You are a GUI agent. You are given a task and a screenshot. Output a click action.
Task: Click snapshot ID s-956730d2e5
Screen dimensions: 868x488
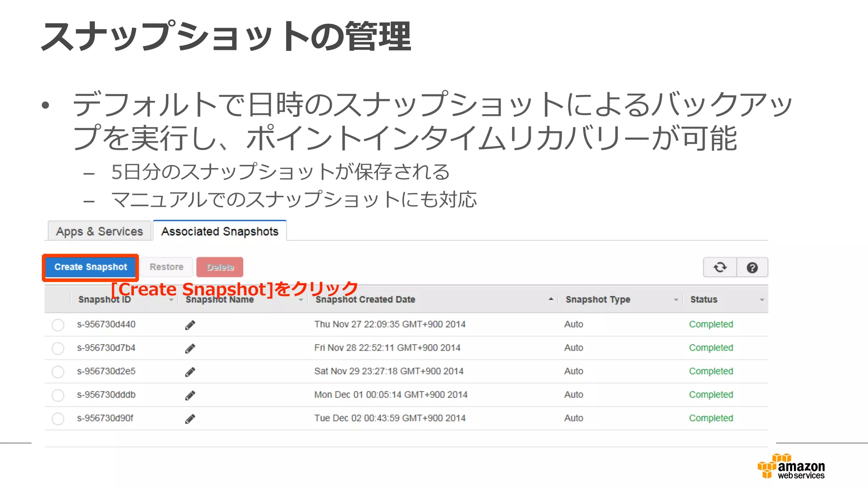click(x=106, y=371)
